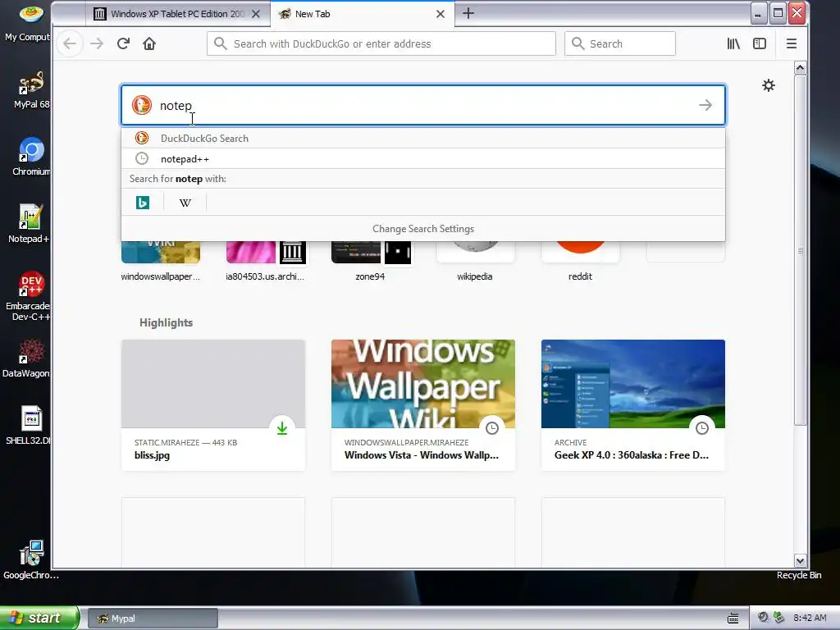Viewport: 840px width, 630px height.
Task: Select GoogleChrome installer desktop icon
Action: point(31,560)
